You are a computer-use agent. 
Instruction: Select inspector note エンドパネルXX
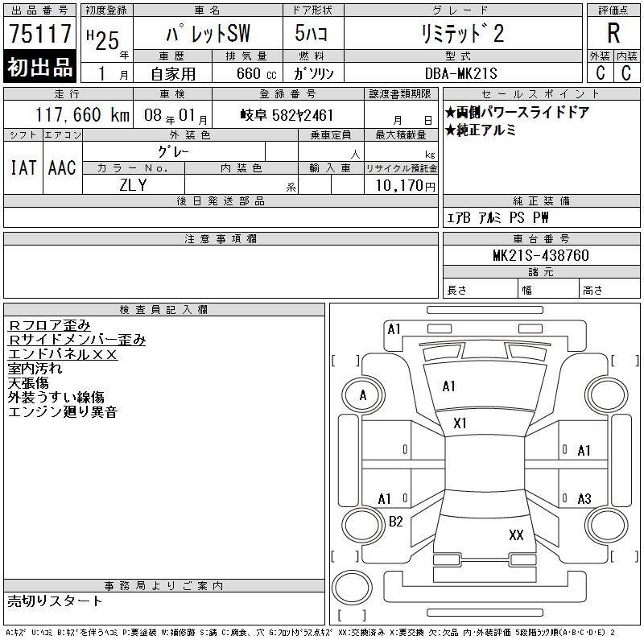(63, 354)
